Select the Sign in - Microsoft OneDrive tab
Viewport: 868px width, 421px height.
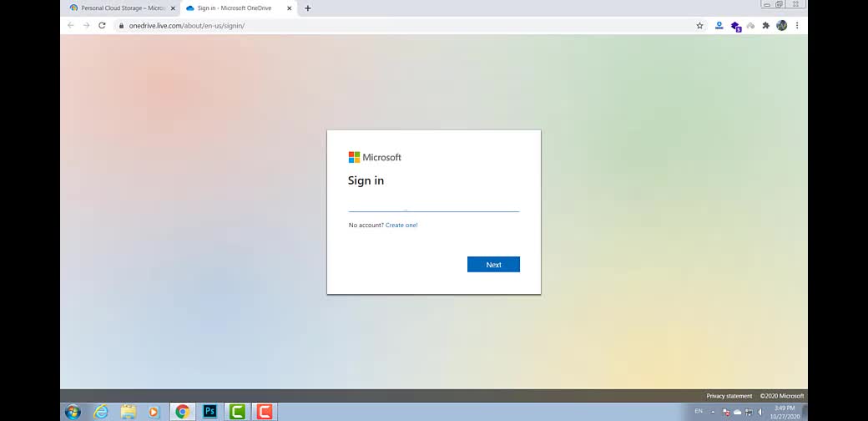tap(234, 8)
